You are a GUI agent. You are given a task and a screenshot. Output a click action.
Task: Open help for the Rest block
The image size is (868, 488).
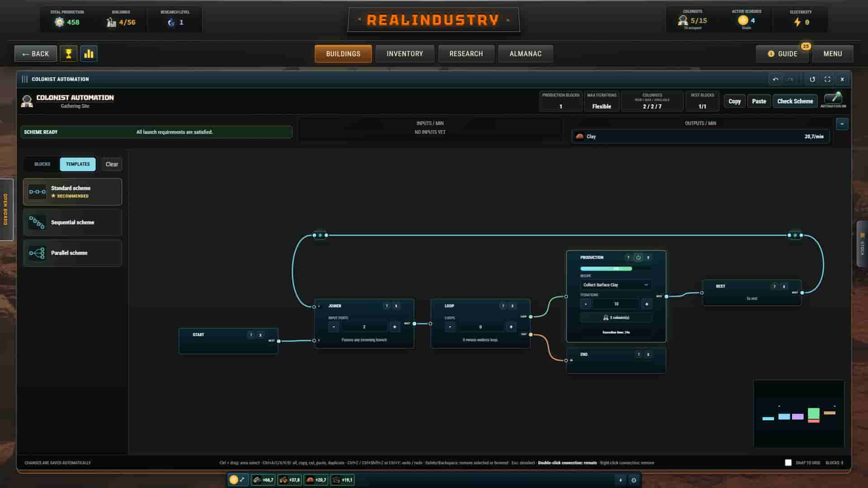pos(774,286)
